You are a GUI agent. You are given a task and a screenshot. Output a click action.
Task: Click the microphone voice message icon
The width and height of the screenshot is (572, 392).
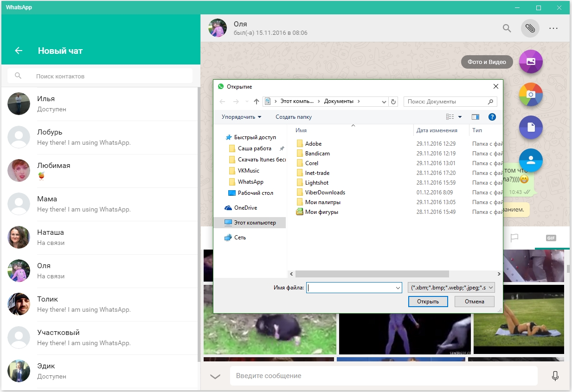[x=555, y=376]
